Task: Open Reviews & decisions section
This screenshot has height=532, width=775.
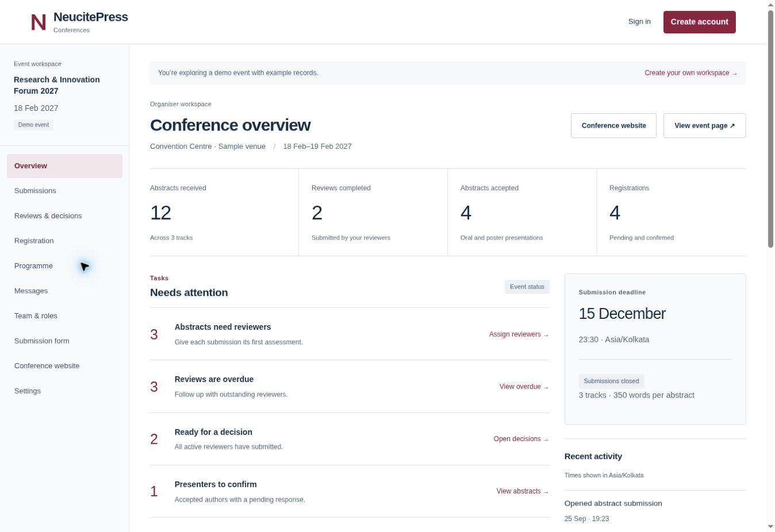Action: (x=64, y=216)
